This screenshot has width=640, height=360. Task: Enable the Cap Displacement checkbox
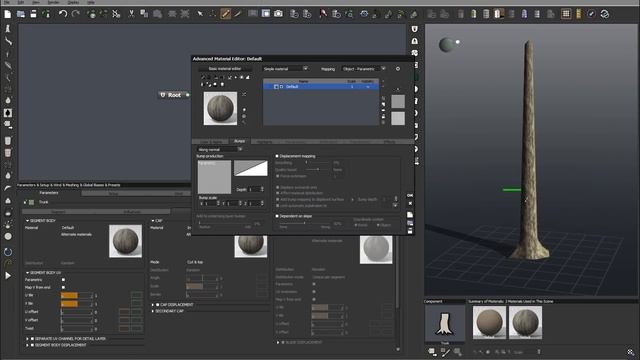158,305
